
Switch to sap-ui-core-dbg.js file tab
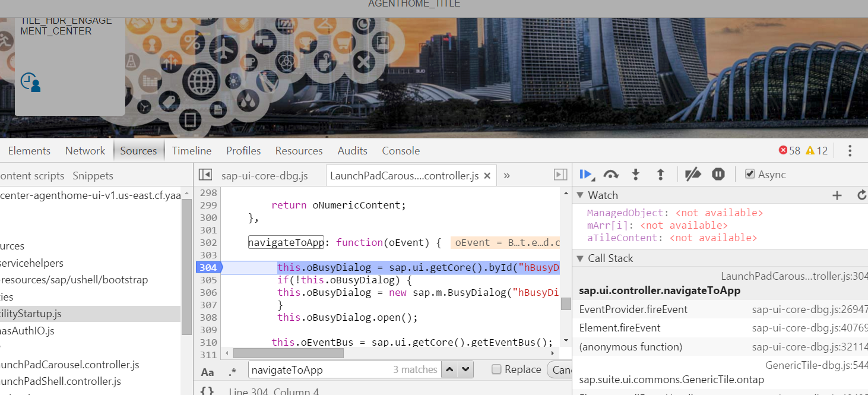coord(265,176)
